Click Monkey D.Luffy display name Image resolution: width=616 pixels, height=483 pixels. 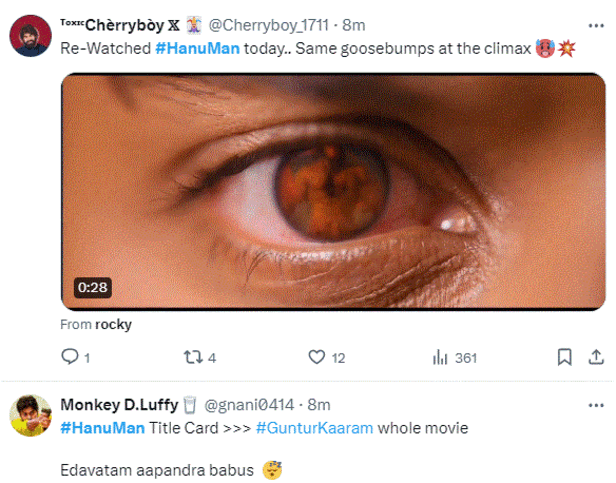(x=118, y=405)
